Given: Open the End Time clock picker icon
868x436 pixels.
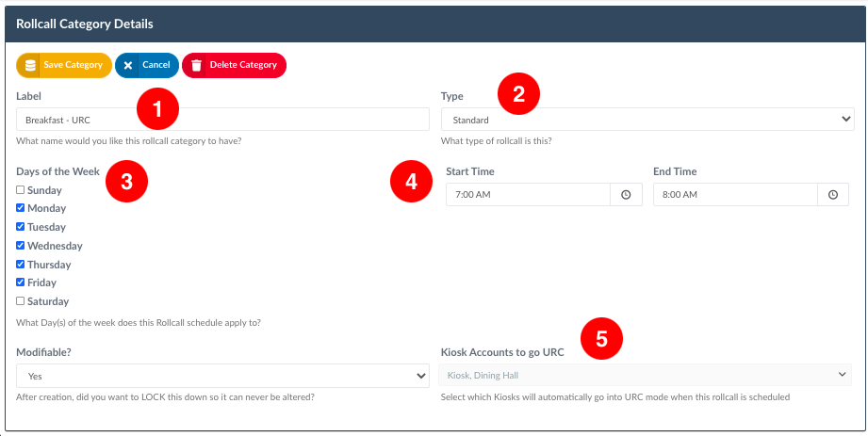Looking at the screenshot, I should pyautogui.click(x=833, y=195).
